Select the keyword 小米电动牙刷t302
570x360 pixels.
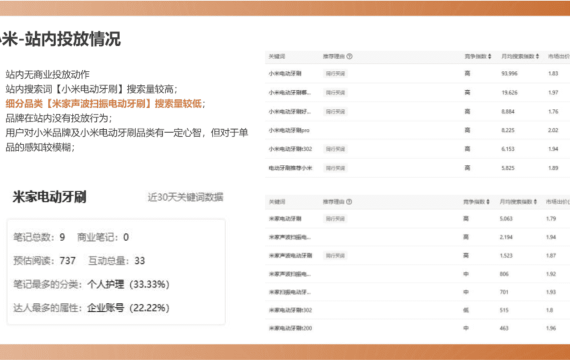coord(290,149)
